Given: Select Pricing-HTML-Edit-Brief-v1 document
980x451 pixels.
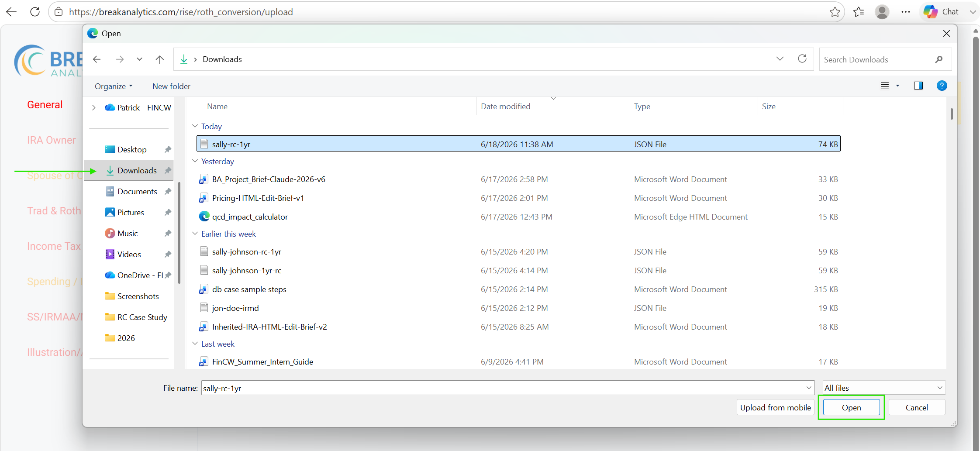Looking at the screenshot, I should pos(518,198).
